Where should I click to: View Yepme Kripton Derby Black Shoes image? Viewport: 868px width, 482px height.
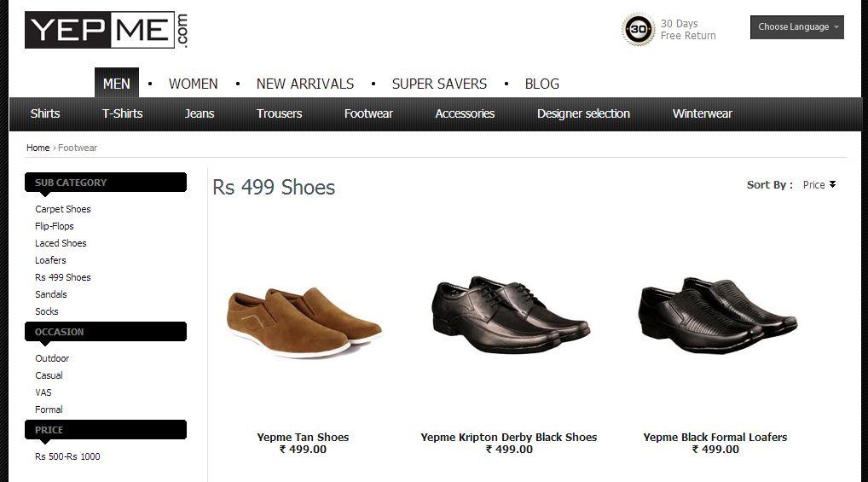point(509,314)
